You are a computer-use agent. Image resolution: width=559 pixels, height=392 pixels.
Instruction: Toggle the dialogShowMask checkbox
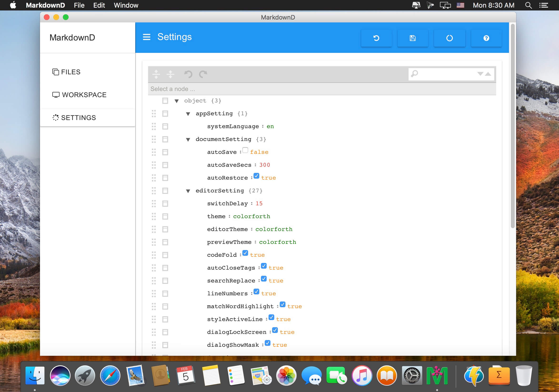pyautogui.click(x=268, y=343)
